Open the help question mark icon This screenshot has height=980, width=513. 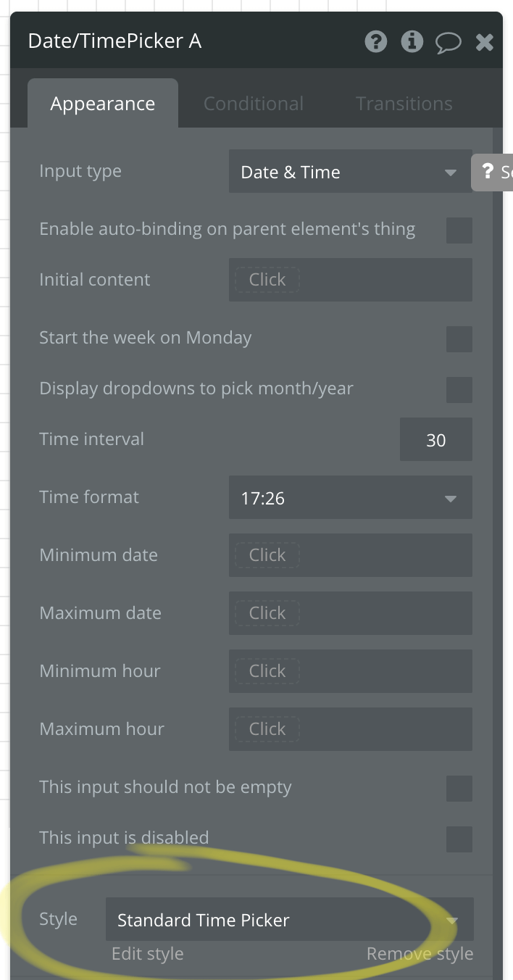375,42
